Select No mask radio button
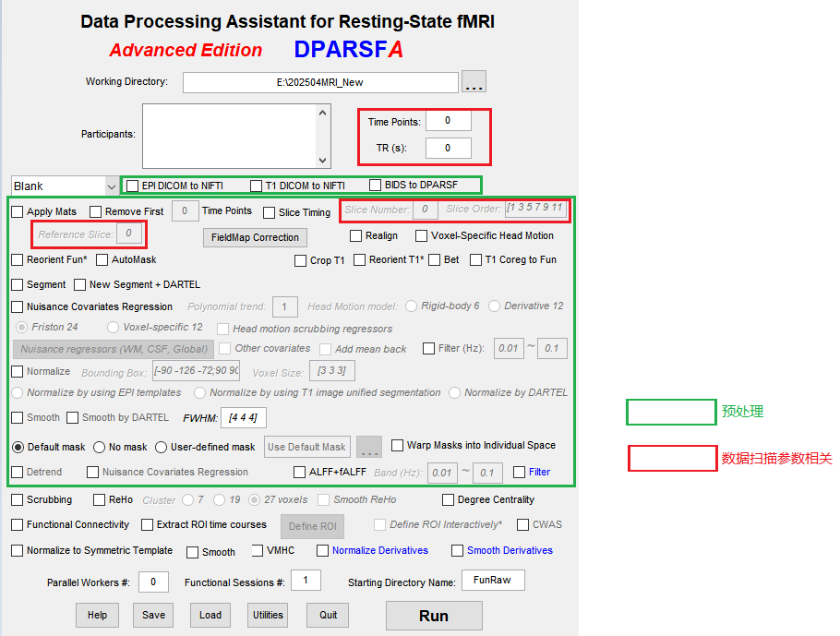The height and width of the screenshot is (636, 840). pyautogui.click(x=99, y=448)
